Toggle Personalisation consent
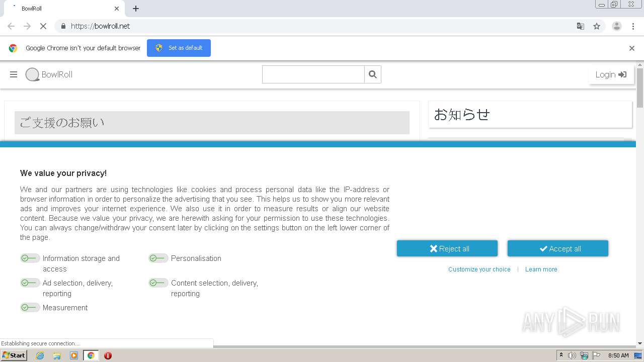 (158, 258)
